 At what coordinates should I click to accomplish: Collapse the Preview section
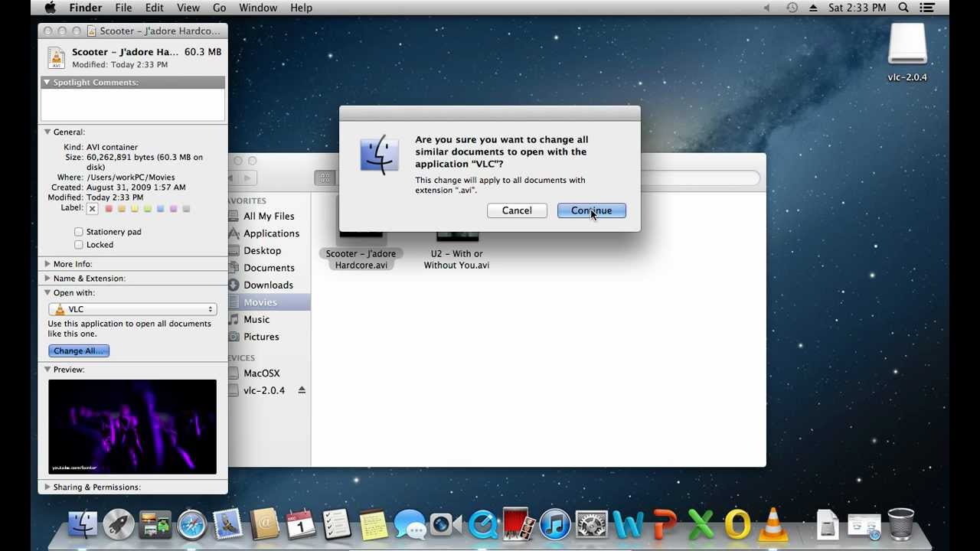pos(47,370)
